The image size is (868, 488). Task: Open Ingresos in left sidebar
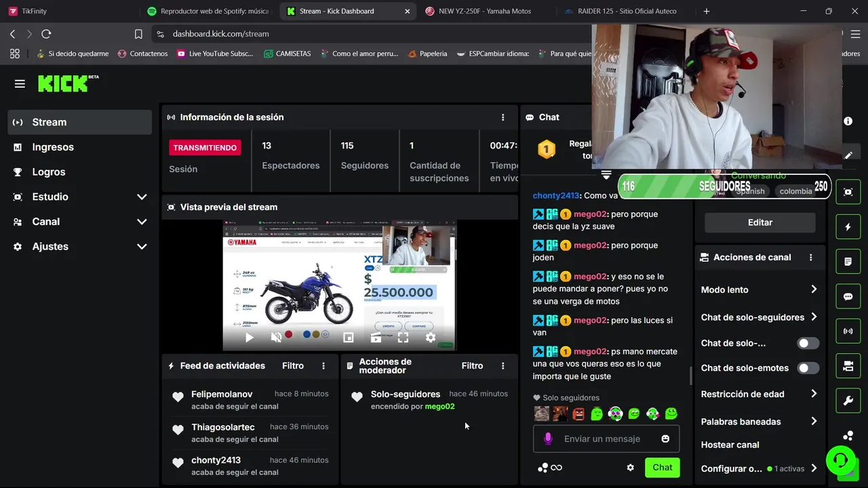pos(80,147)
